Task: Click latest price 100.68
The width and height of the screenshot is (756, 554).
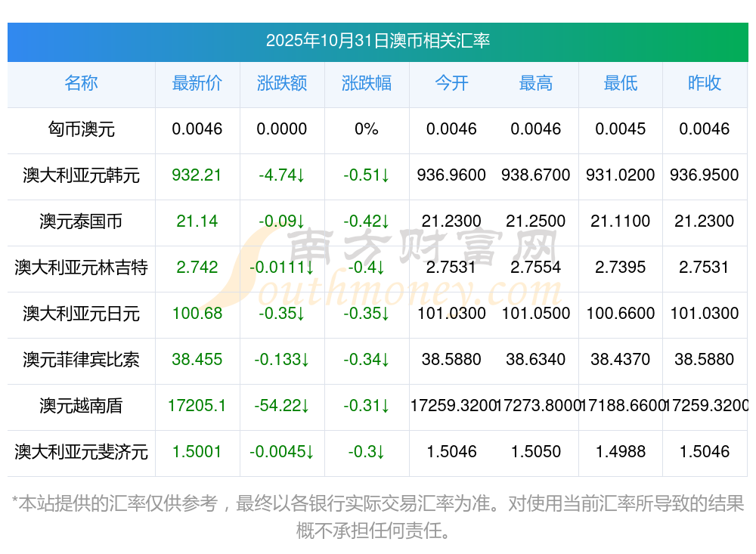Action: click(197, 314)
